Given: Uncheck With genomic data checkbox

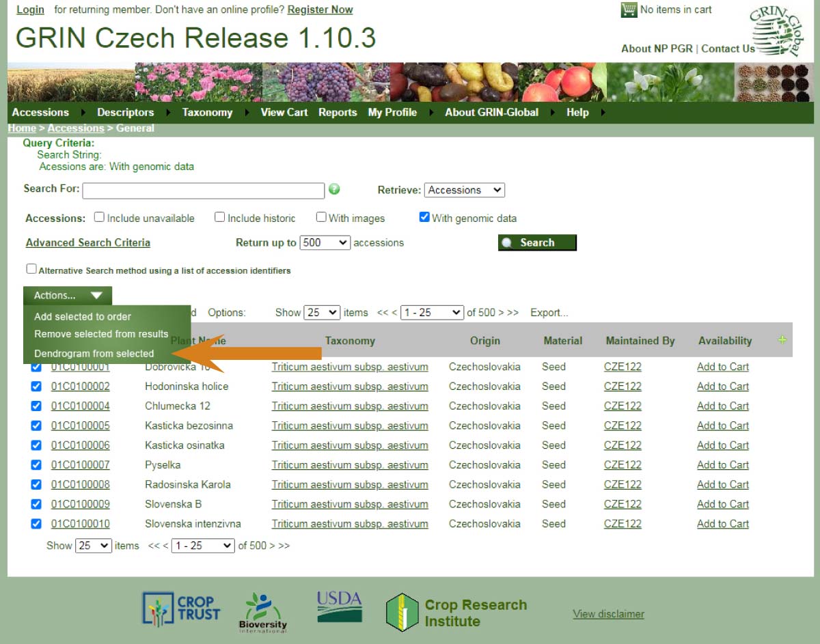Looking at the screenshot, I should pos(424,217).
